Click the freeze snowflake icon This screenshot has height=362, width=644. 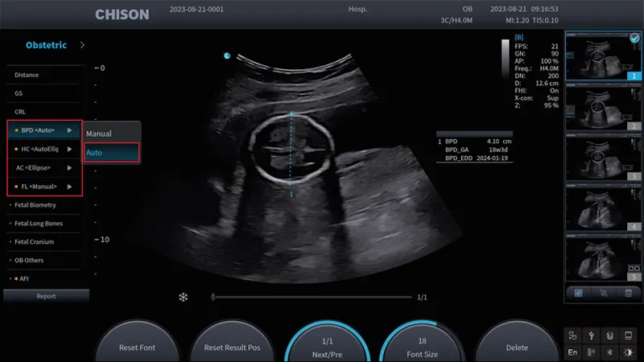(184, 297)
